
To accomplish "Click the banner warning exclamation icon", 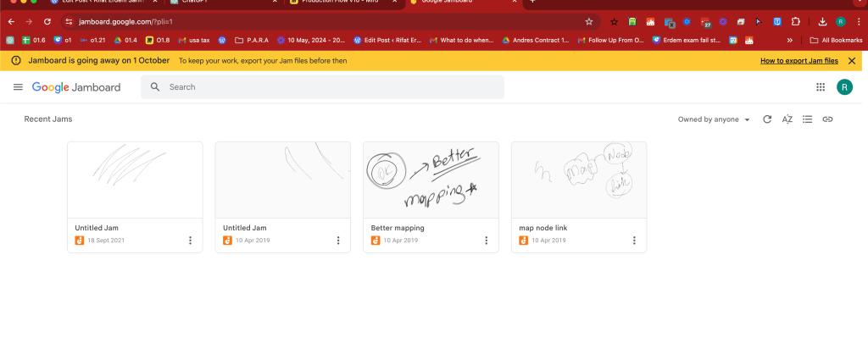I will 16,60.
